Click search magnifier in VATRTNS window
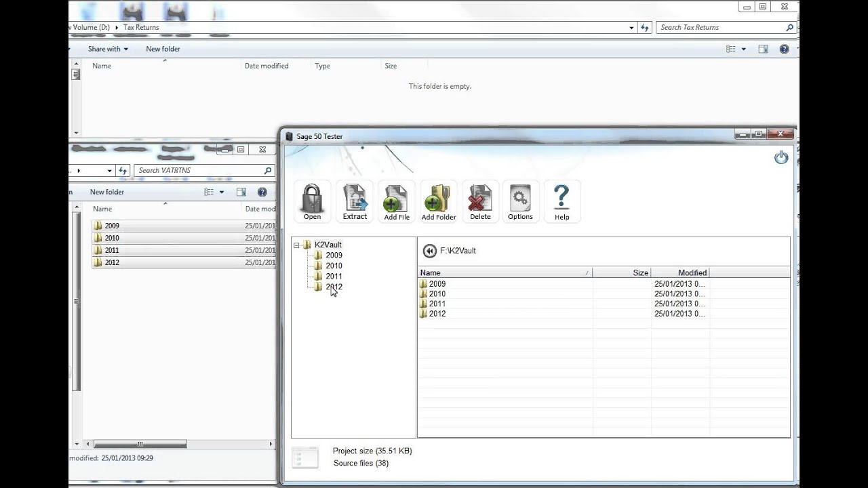The height and width of the screenshot is (488, 868). click(x=268, y=170)
